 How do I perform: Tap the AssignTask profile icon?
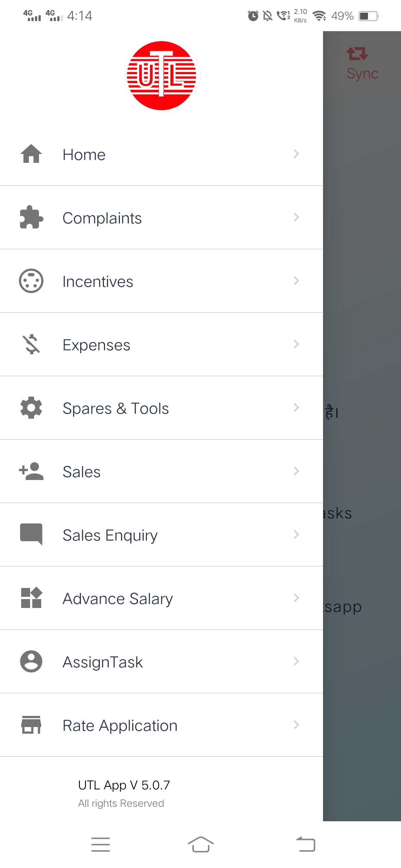31,661
